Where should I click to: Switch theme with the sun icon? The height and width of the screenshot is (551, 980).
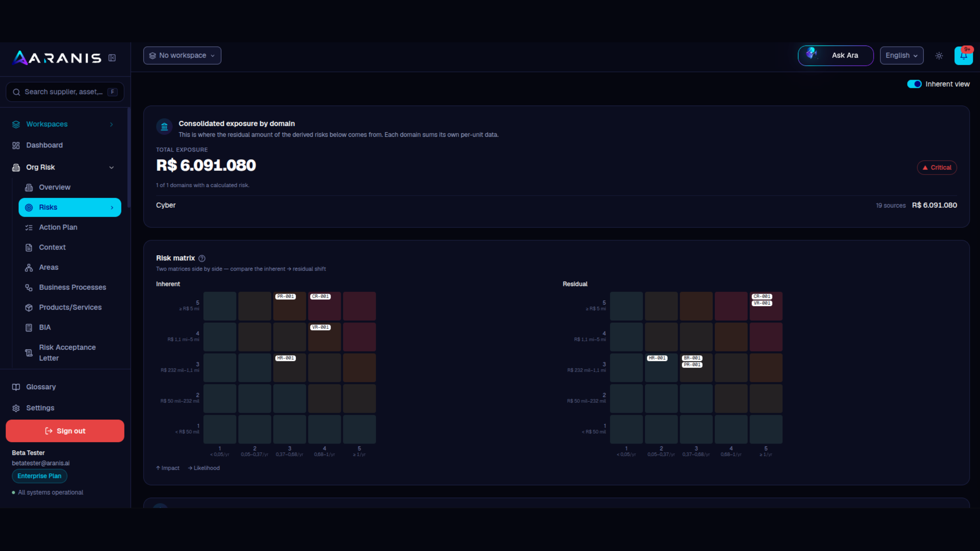(x=939, y=56)
